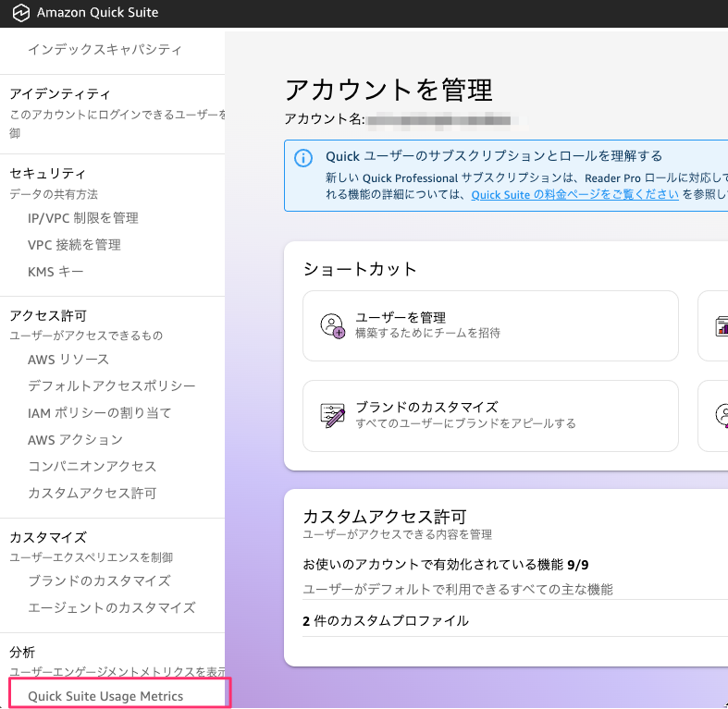Viewport: 728px width, 709px height.
Task: Click the Amazon Quick Suite logo icon
Action: [x=20, y=13]
